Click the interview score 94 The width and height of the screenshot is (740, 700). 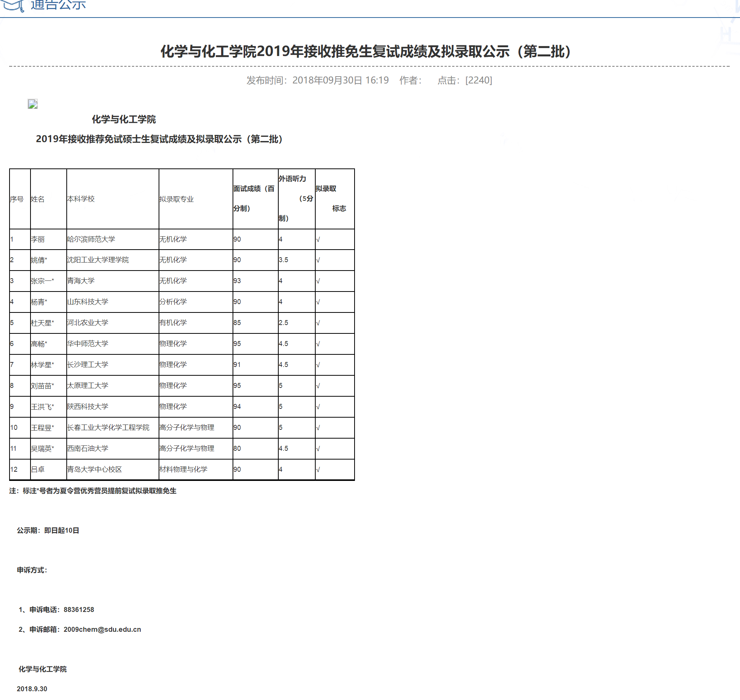pyautogui.click(x=237, y=407)
